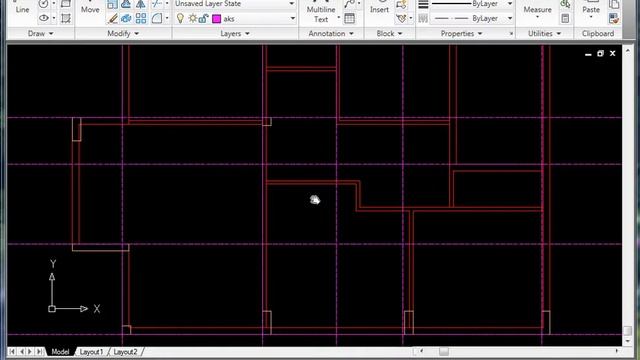Click the vertical scrollbar down arrow
The height and width of the screenshot is (360, 640).
tap(628, 341)
